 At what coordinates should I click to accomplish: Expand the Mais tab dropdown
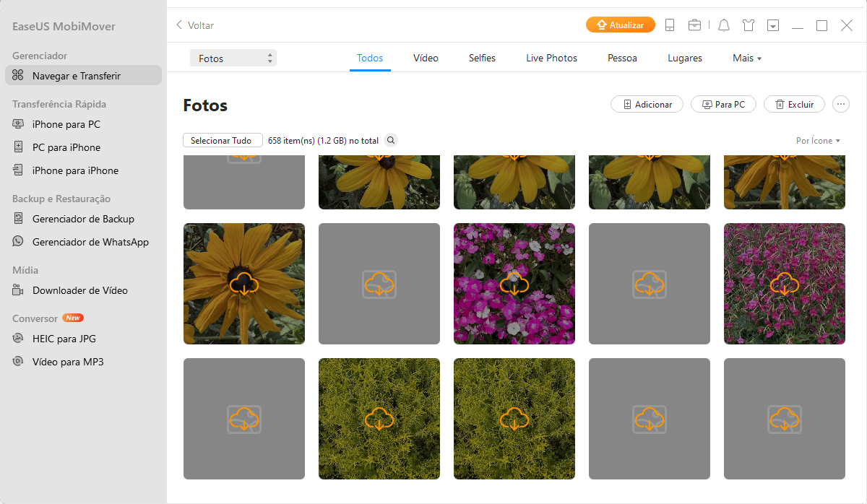pyautogui.click(x=747, y=58)
